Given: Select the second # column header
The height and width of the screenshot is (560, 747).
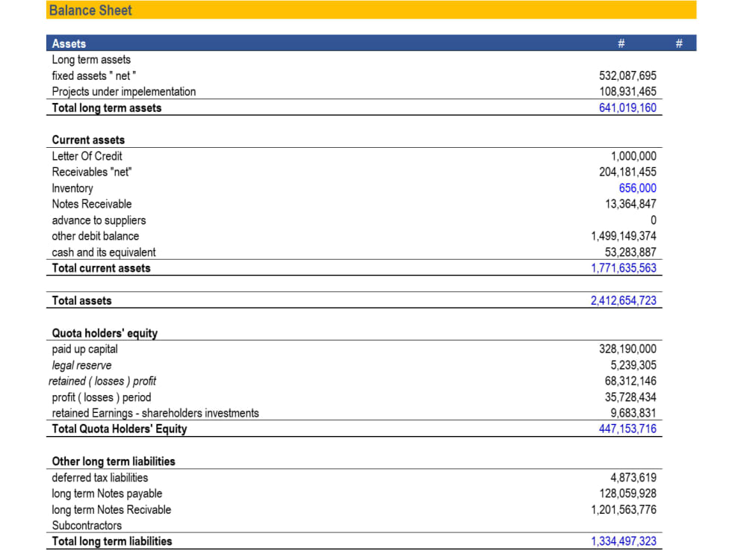Looking at the screenshot, I should (678, 43).
